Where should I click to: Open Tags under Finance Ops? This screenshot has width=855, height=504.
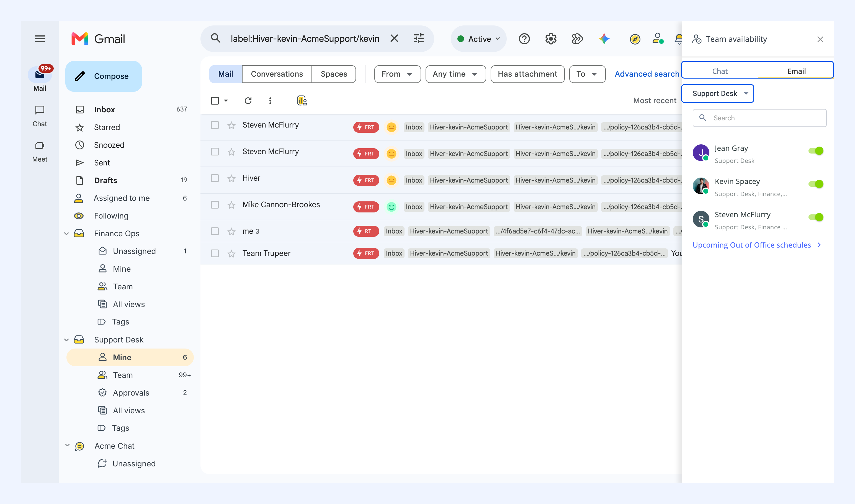[130, 322]
